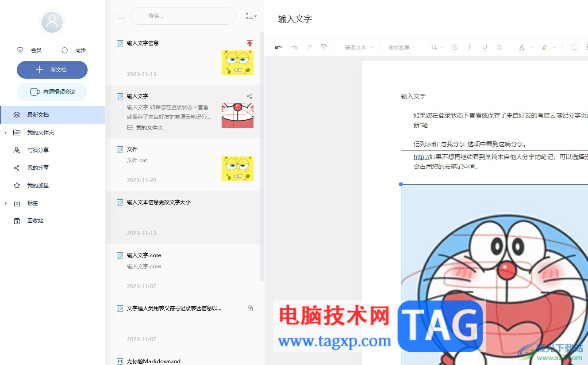Viewport: 588px width, 365px height.
Task: Click the share icon on 输入文字 note
Action: 250,96
